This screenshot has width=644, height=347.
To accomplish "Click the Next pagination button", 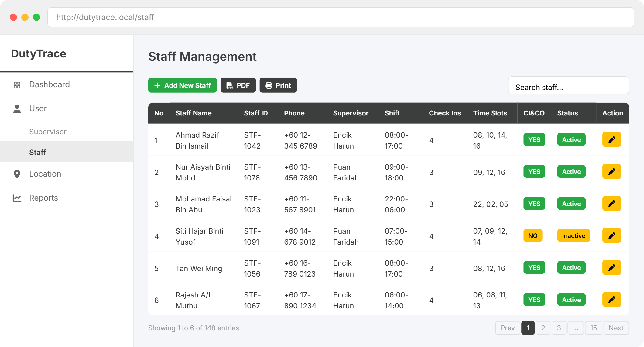I will point(616,328).
